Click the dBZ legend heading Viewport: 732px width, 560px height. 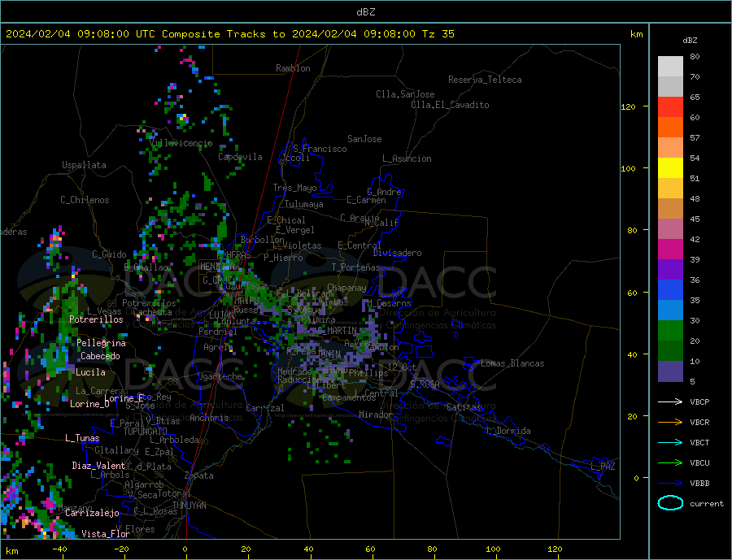click(690, 41)
